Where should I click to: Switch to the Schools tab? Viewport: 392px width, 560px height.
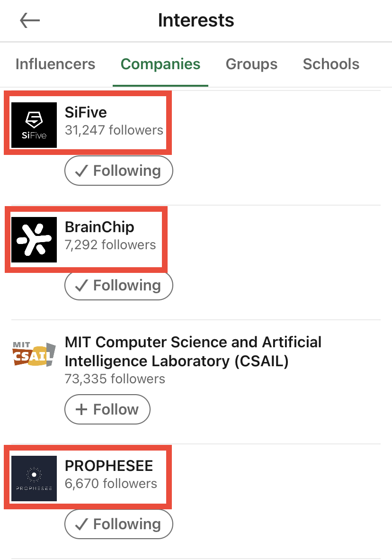tap(331, 64)
